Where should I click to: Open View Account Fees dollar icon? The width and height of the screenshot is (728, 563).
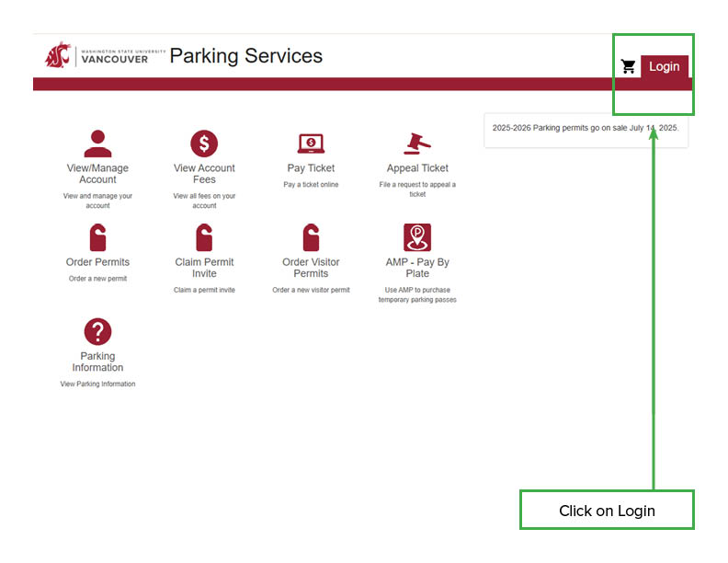(x=204, y=144)
